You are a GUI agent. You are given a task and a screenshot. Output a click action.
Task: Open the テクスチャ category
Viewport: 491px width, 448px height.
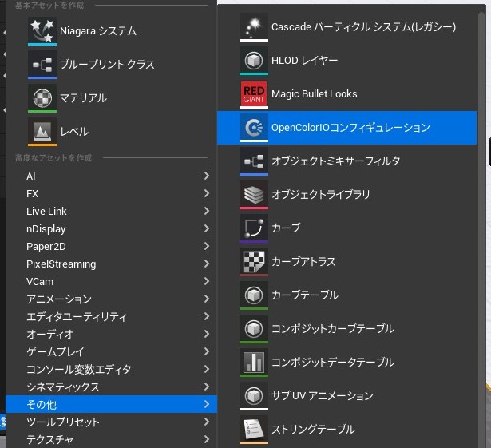(x=111, y=439)
